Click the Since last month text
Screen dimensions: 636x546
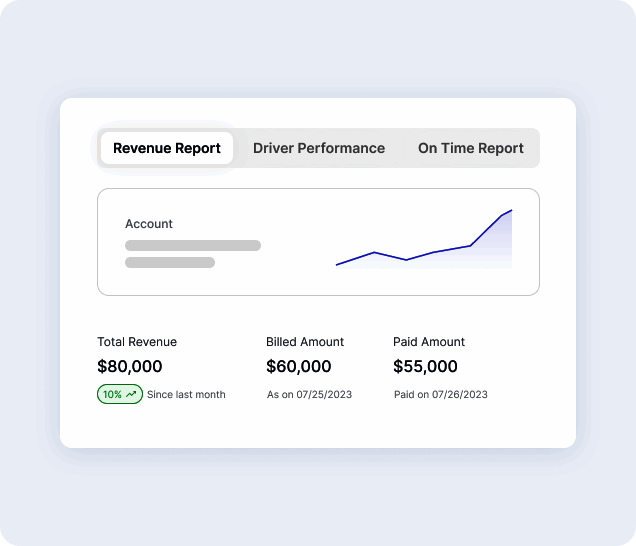point(186,395)
